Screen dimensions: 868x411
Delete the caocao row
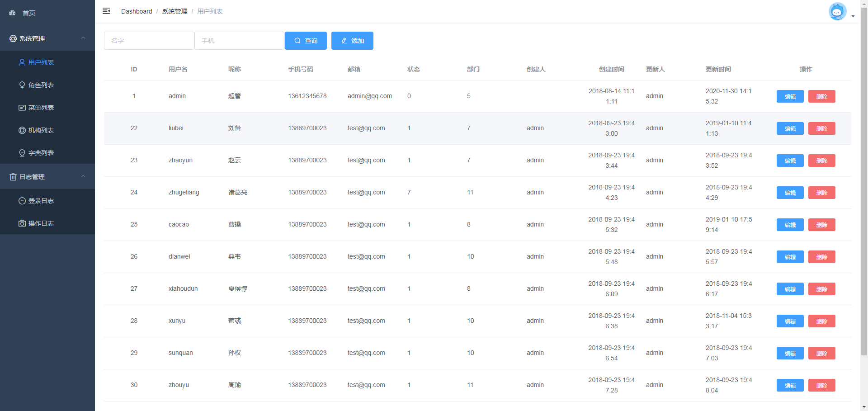point(822,225)
